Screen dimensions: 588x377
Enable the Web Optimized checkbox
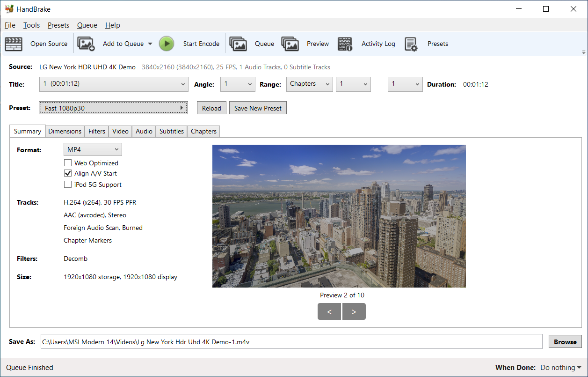[68, 163]
